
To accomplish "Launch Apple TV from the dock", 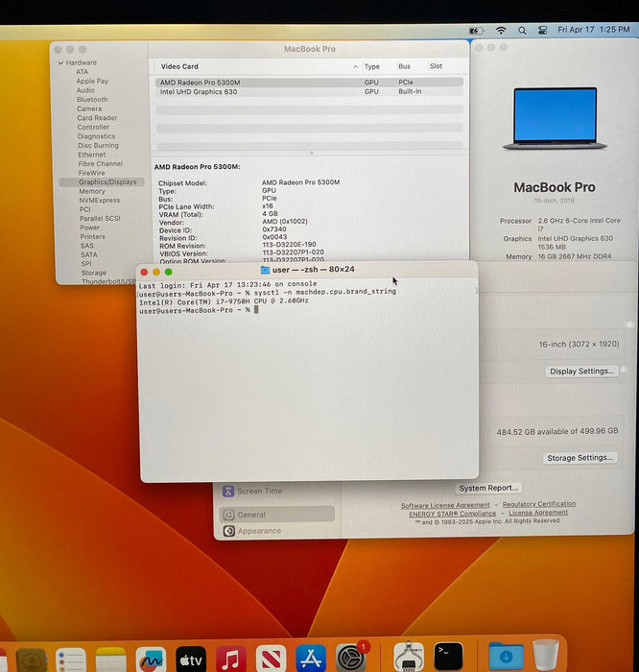I will [x=191, y=660].
